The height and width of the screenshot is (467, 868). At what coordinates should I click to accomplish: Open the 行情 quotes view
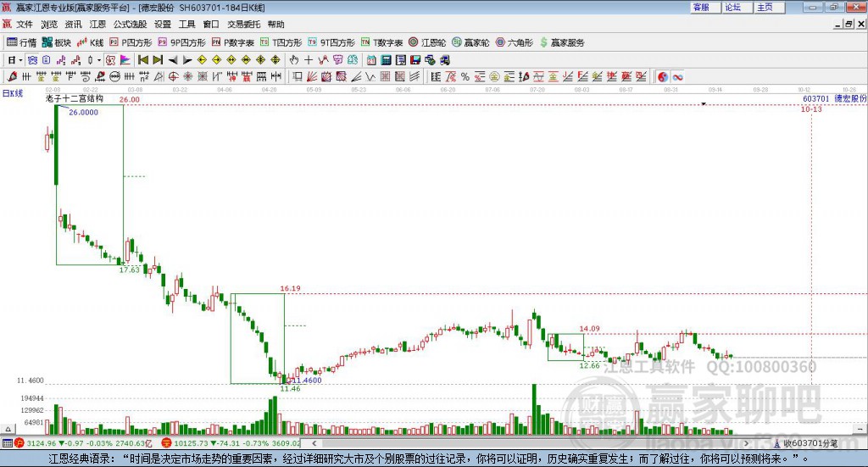click(21, 42)
